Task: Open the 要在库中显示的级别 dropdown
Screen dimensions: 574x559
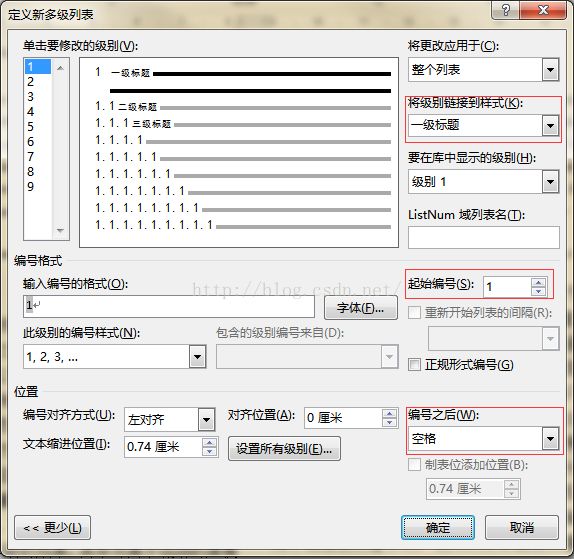Action: [550, 182]
